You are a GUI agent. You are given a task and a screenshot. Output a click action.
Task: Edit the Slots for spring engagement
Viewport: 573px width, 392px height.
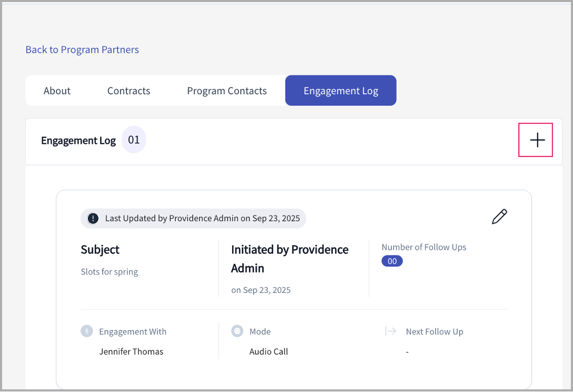click(499, 217)
